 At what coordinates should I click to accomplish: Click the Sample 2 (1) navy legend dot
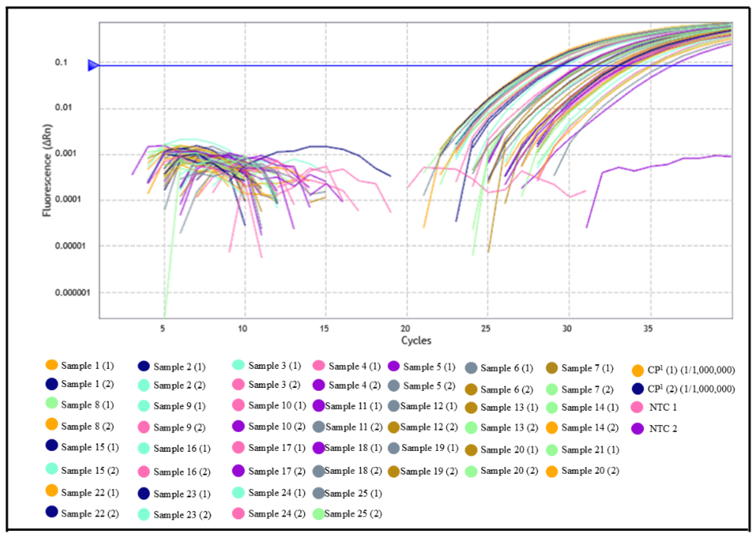point(144,366)
